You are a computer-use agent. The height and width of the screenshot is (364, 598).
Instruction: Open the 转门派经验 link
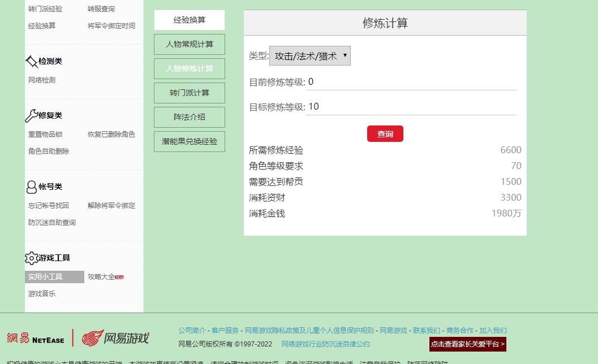coord(45,9)
